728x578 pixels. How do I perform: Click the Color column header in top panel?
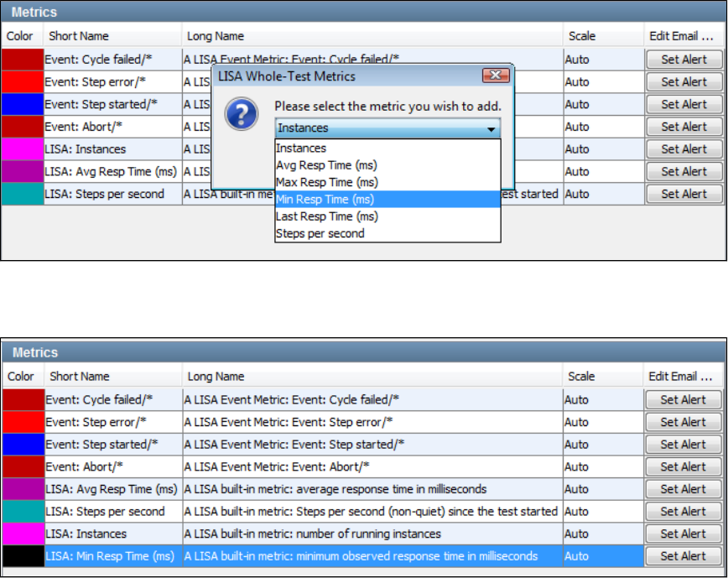(22, 36)
